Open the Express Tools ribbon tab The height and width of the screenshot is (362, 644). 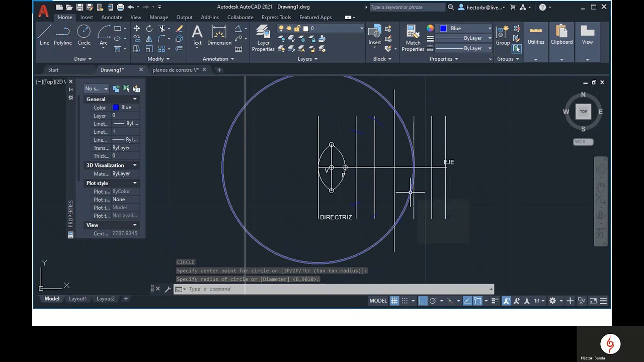click(276, 17)
